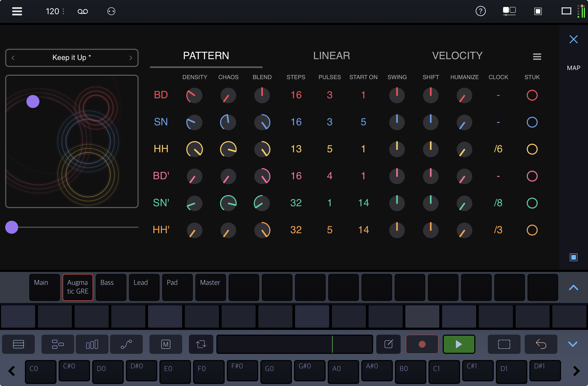This screenshot has width=588, height=386.
Task: Click the help question mark icon
Action: [480, 11]
